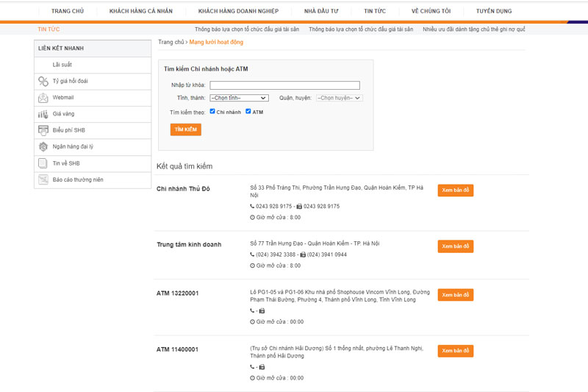This screenshot has width=588, height=392.
Task: Click the Báo cáo thường niên report icon
Action: pyautogui.click(x=43, y=179)
